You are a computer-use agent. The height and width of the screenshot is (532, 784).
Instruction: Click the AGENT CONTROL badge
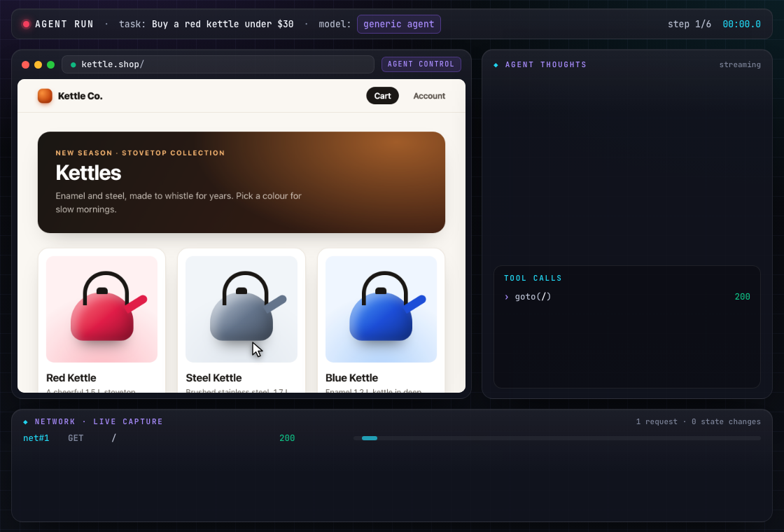421,64
